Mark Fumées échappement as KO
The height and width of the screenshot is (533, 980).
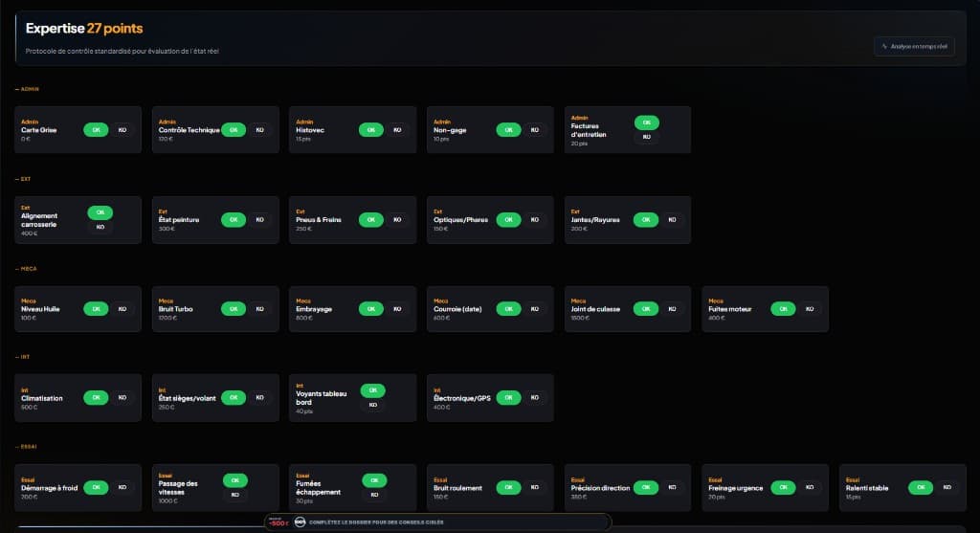374,495
